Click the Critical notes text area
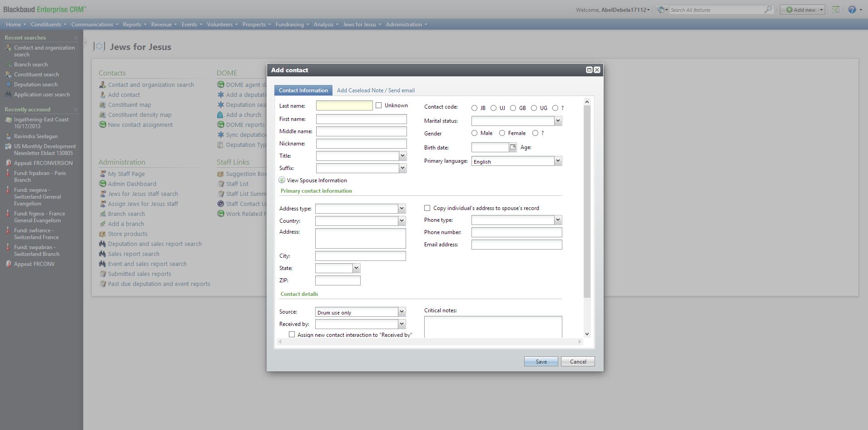The height and width of the screenshot is (430, 868). coord(493,327)
